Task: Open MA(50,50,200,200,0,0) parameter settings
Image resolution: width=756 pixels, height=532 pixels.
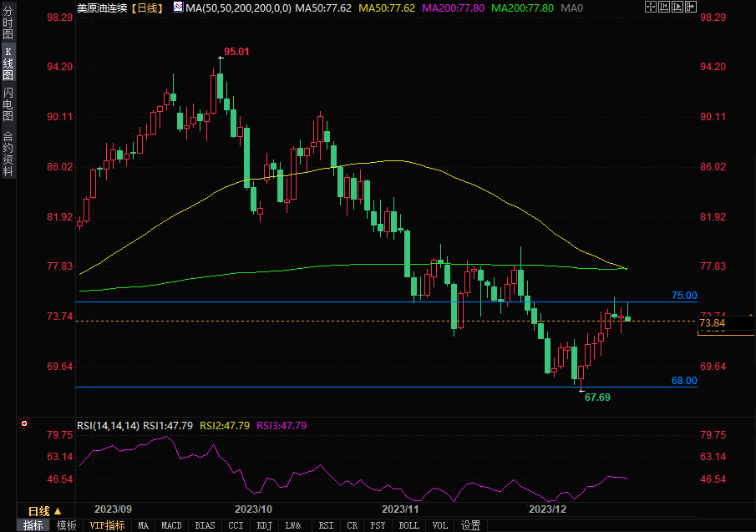Action: click(235, 7)
